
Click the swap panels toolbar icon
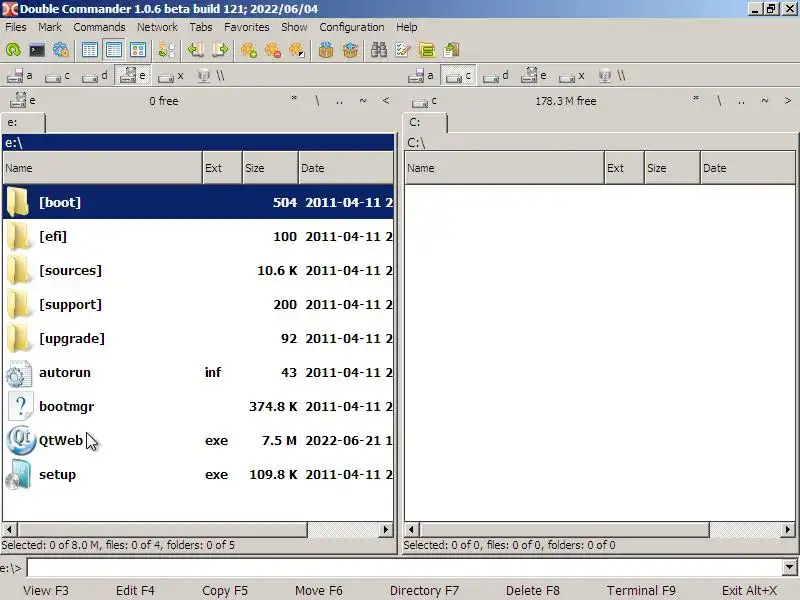[166, 50]
